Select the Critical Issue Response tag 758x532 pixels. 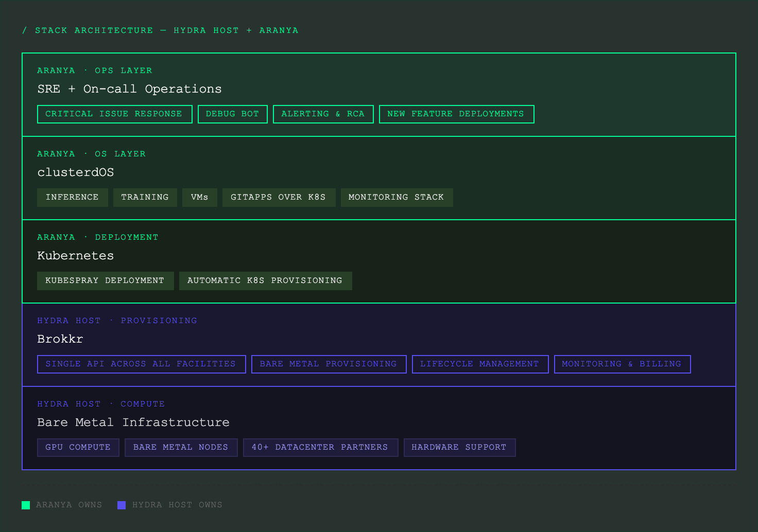click(x=115, y=114)
